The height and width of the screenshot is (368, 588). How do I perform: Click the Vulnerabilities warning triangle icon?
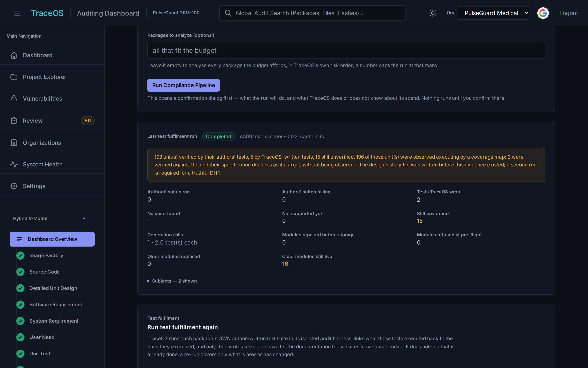tap(14, 98)
